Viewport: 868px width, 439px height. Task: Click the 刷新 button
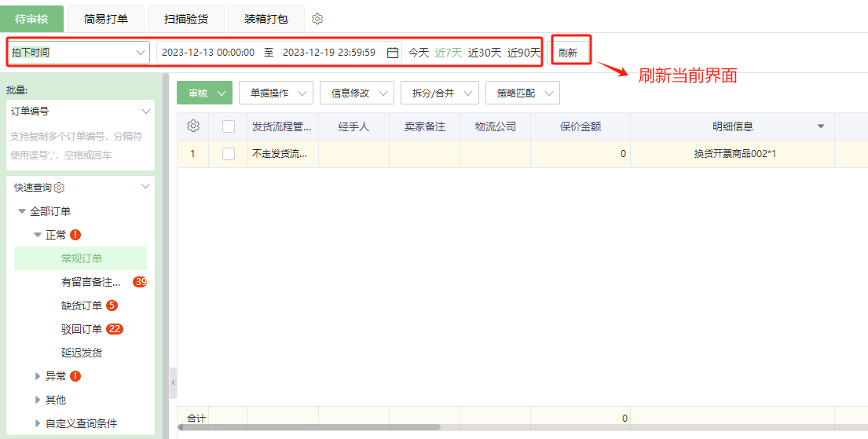(x=568, y=53)
